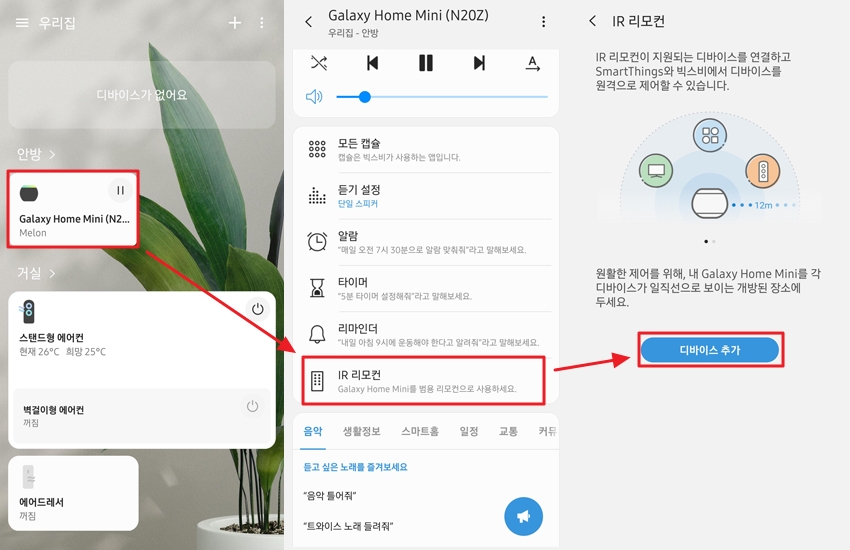Click the hourglass timer icon
The image size is (850, 550).
click(x=317, y=288)
